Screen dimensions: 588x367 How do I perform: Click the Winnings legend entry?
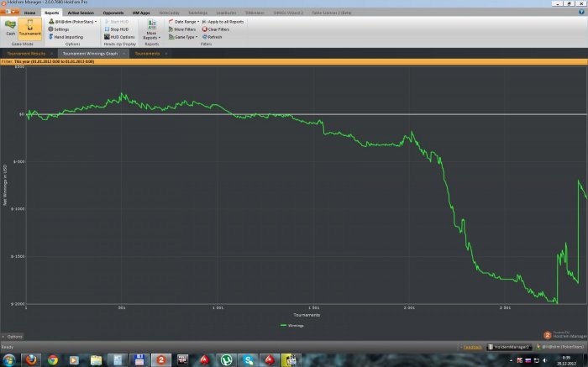point(292,325)
